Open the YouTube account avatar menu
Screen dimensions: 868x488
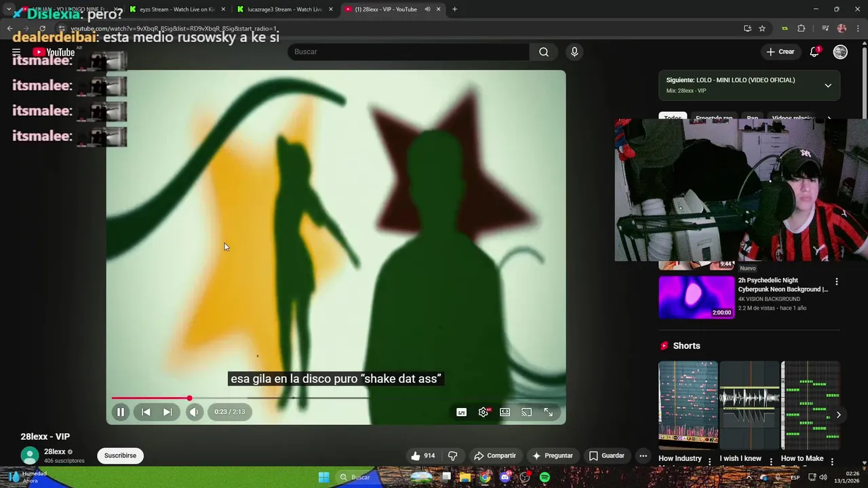point(840,52)
